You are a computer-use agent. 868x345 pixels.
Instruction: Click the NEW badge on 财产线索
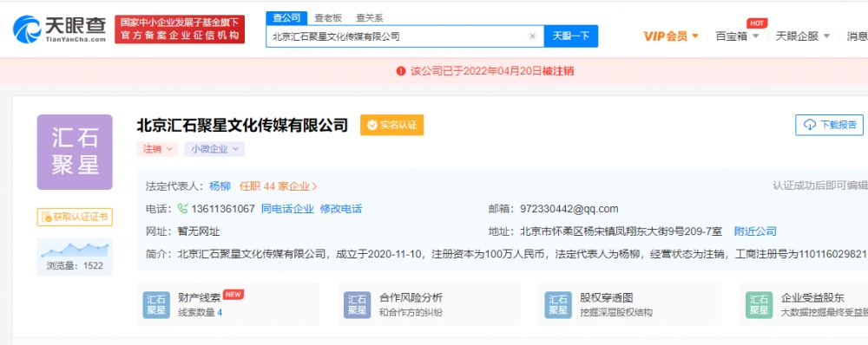(233, 294)
